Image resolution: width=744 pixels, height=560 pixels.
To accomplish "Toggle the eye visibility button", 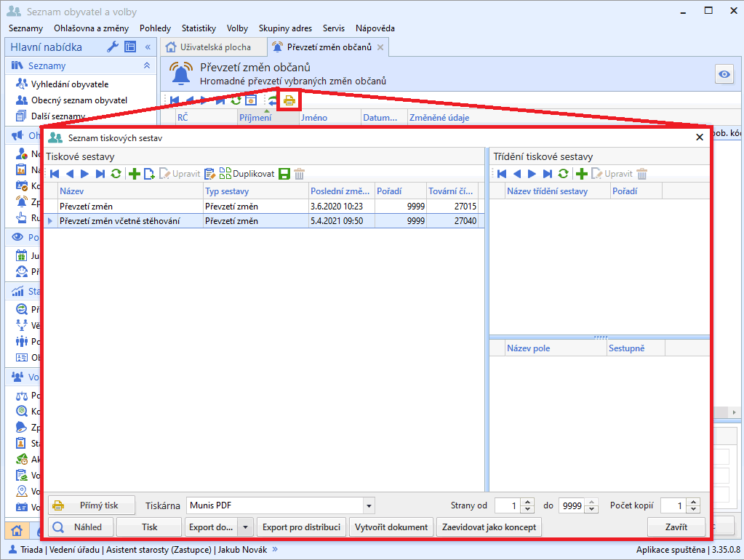I will pos(724,75).
